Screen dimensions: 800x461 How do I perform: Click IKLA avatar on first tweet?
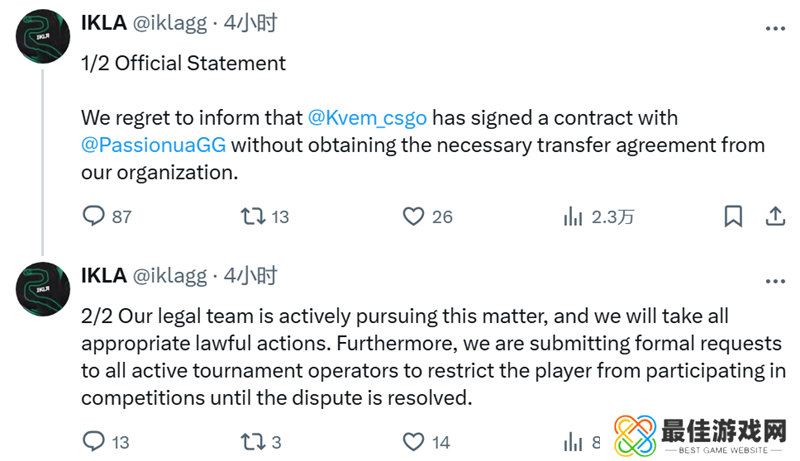[x=41, y=37]
